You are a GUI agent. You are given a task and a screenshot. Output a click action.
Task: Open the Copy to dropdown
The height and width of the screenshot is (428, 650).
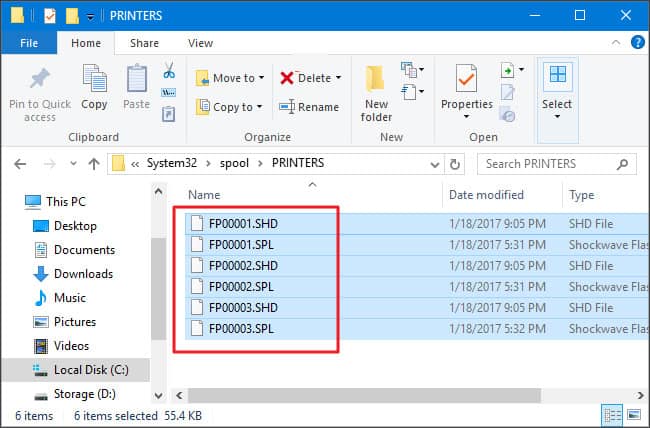(229, 107)
